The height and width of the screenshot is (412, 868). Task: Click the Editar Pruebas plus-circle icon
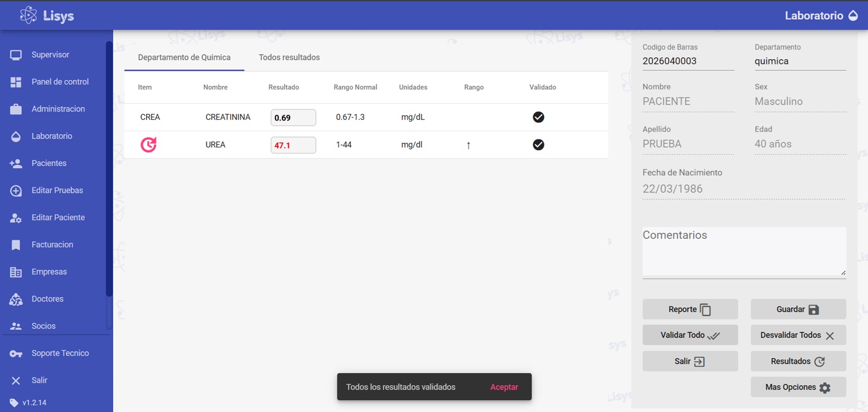pos(16,191)
